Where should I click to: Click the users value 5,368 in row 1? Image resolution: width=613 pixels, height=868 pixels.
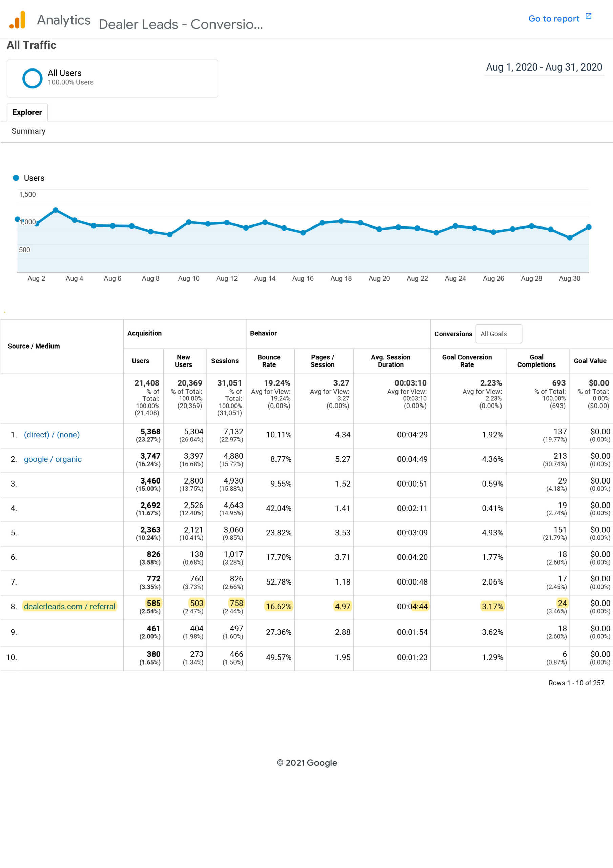pos(150,431)
